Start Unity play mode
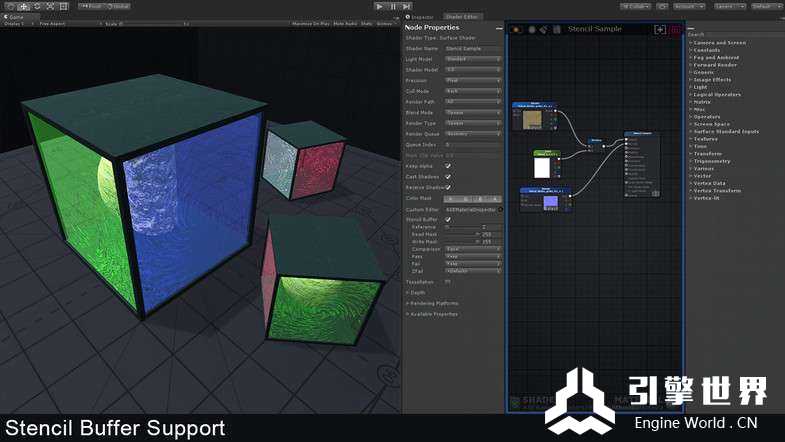The height and width of the screenshot is (442, 785). [380, 7]
